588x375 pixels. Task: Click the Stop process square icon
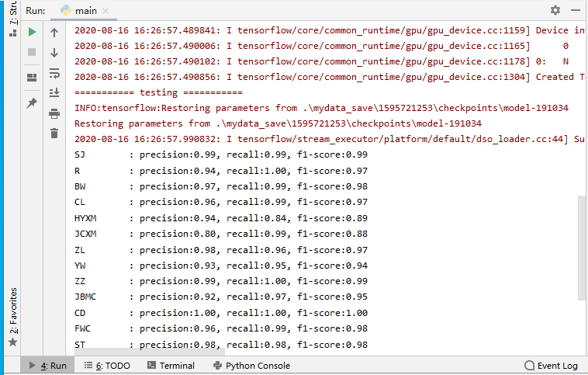tap(32, 52)
